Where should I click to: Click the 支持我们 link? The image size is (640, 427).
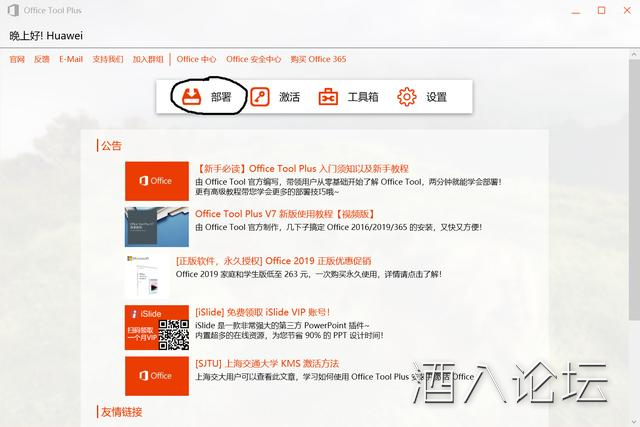108,59
